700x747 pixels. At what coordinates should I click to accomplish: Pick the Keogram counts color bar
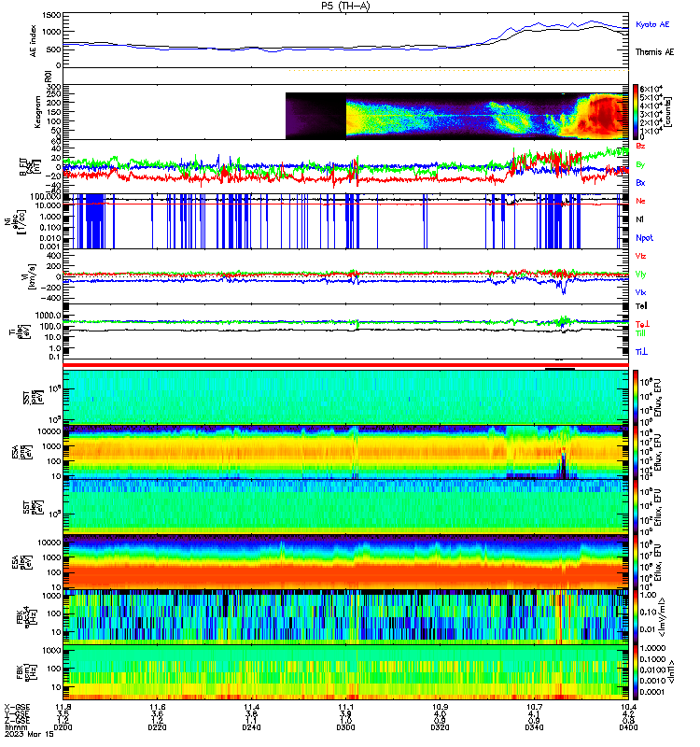pos(636,112)
